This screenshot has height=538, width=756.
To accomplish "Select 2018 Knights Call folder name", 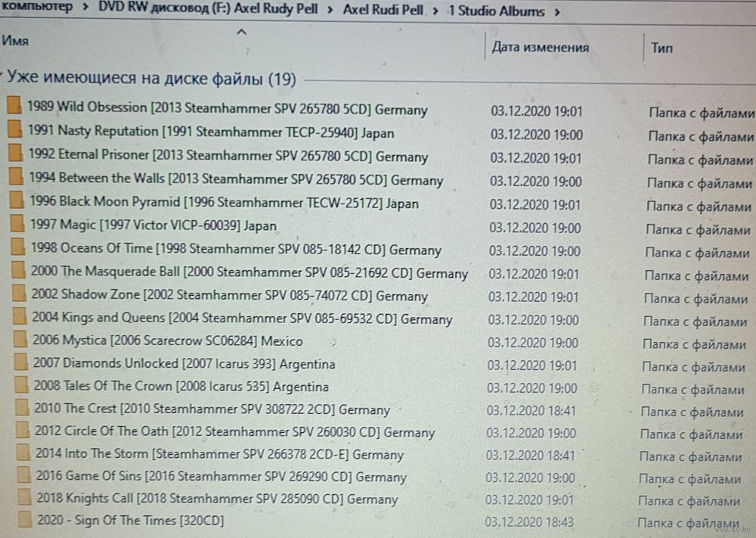I will coord(217,499).
